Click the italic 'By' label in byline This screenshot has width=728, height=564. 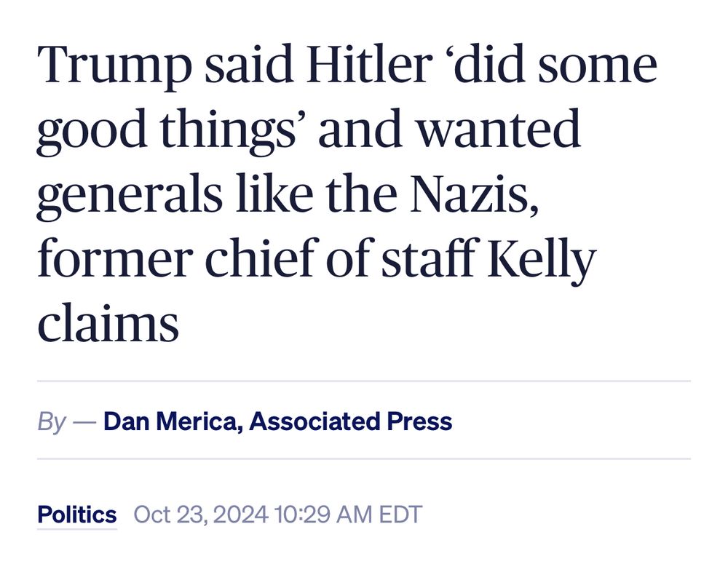click(x=52, y=421)
